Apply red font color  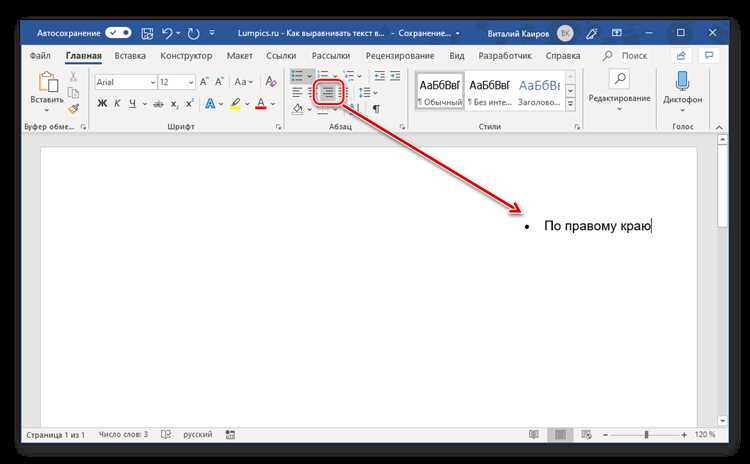261,104
